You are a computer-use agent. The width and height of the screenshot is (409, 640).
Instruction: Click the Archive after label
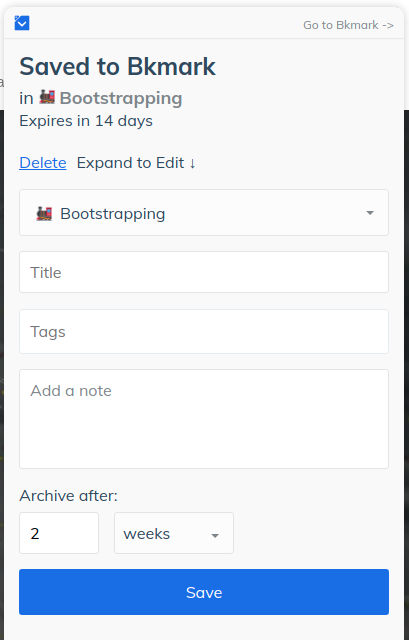[68, 496]
